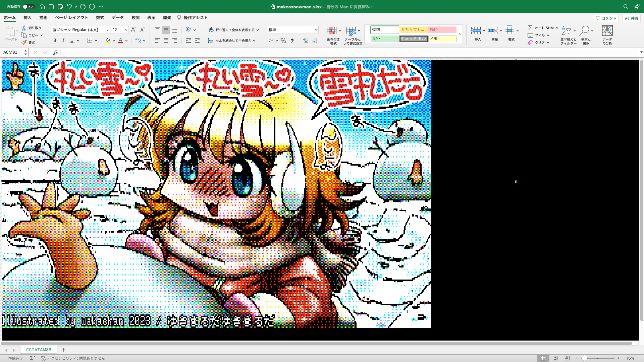Click the Search magnifier in title bar
The height and width of the screenshot is (362, 644).
[x=626, y=7]
